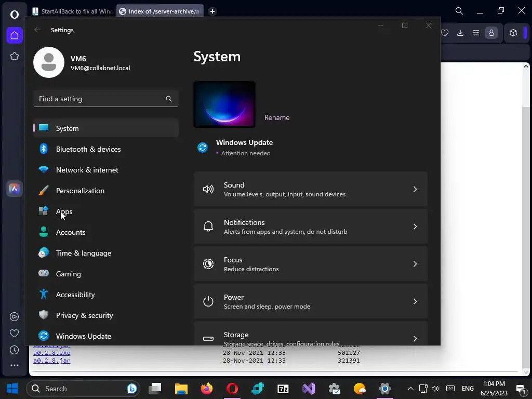Image resolution: width=532 pixels, height=399 pixels.
Task: Open volume control in system tray
Action: click(x=435, y=389)
